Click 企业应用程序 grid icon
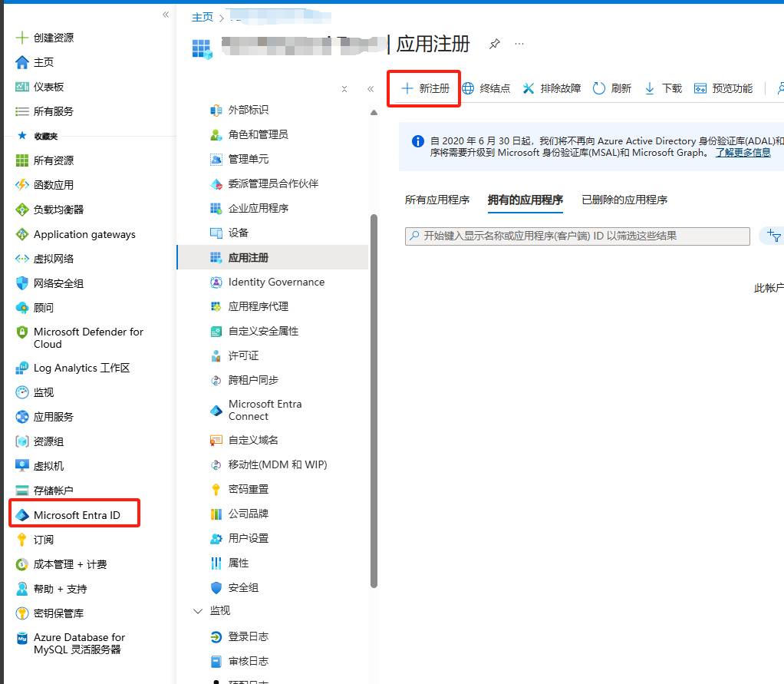The height and width of the screenshot is (684, 784). (216, 208)
